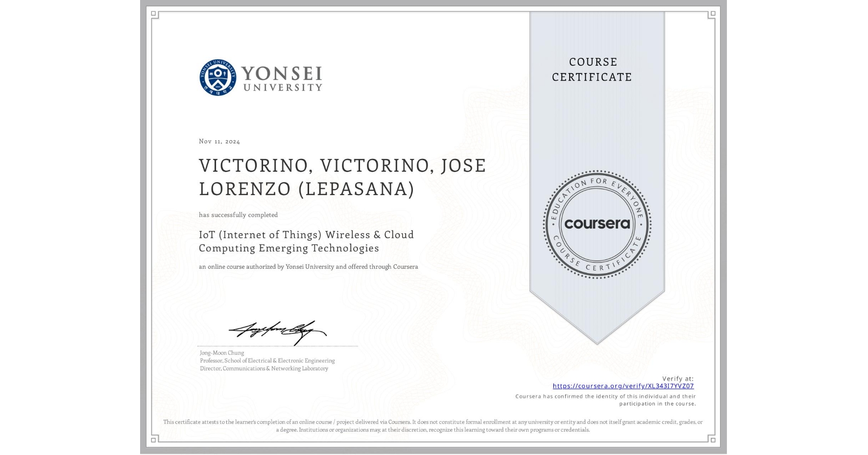Click the 'Verify at:' label

coord(678,379)
